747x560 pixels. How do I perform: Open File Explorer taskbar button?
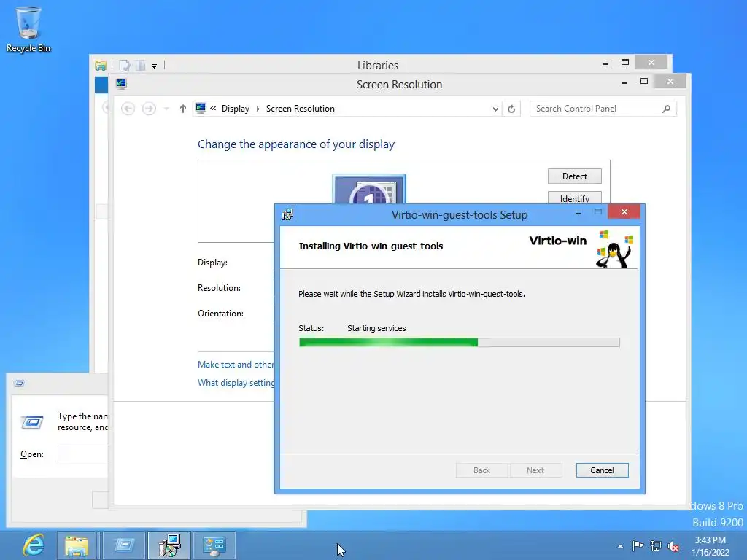(x=77, y=545)
